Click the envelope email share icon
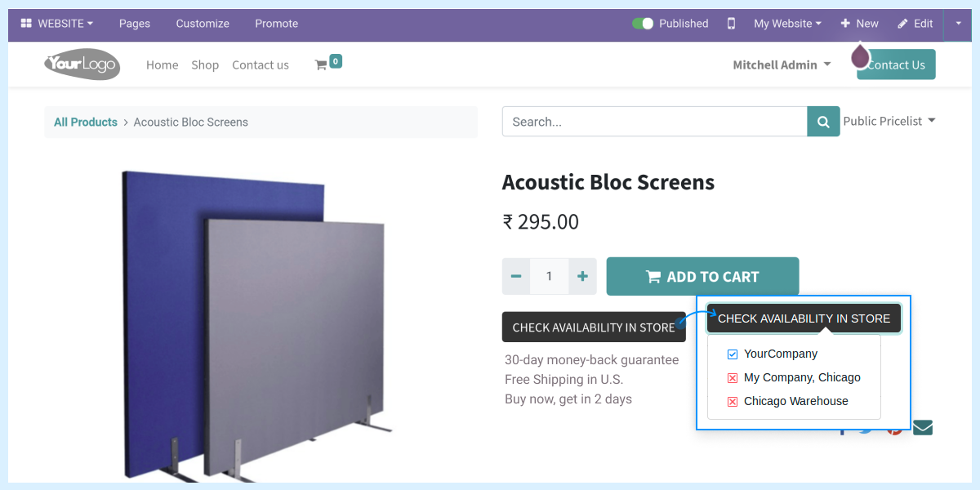 (922, 426)
